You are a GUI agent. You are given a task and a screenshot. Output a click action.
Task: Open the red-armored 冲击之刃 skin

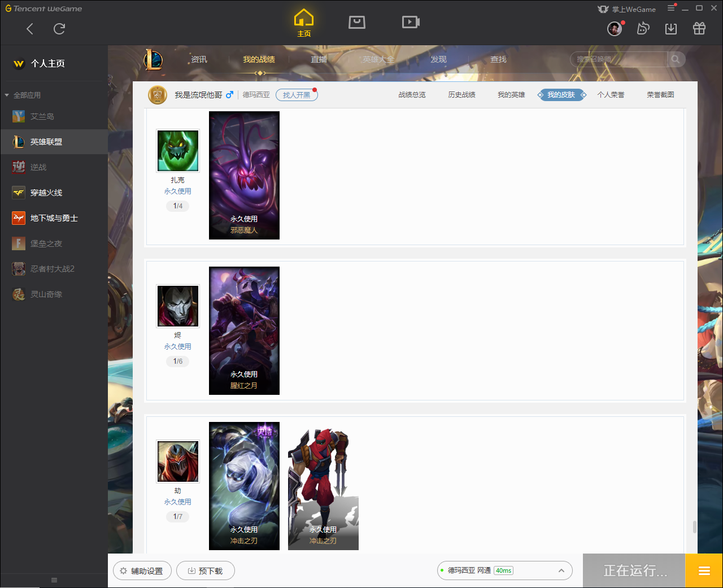pos(323,486)
